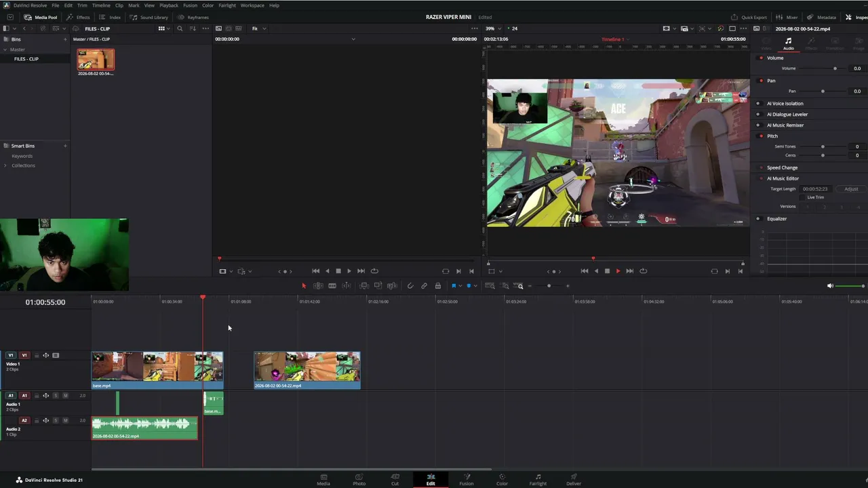Viewport: 868px width, 488px height.
Task: Solo the Audio 2 track
Action: point(56,421)
